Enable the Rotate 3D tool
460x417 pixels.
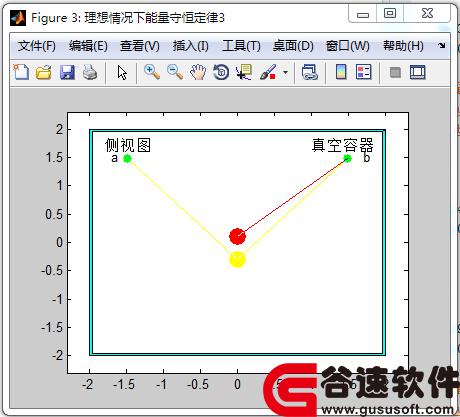221,72
